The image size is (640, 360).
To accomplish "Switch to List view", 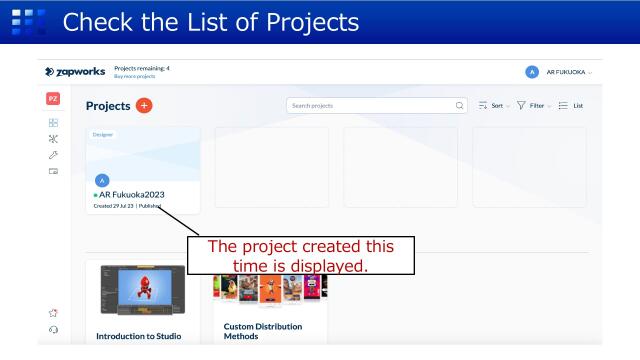I will [x=571, y=106].
